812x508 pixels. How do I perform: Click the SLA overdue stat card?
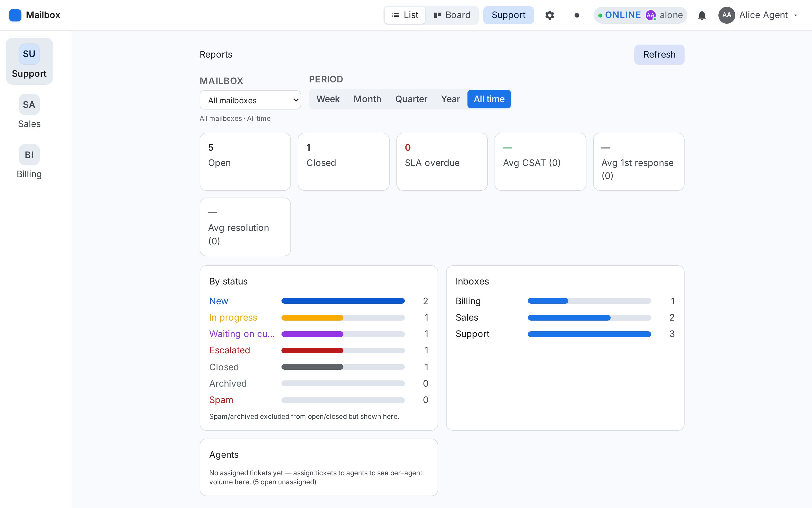[x=442, y=162]
